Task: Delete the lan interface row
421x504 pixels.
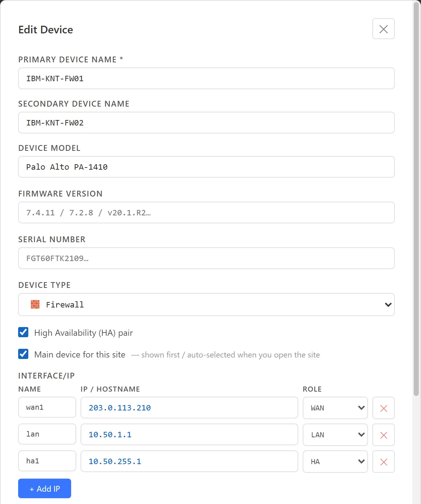Action: tap(383, 435)
